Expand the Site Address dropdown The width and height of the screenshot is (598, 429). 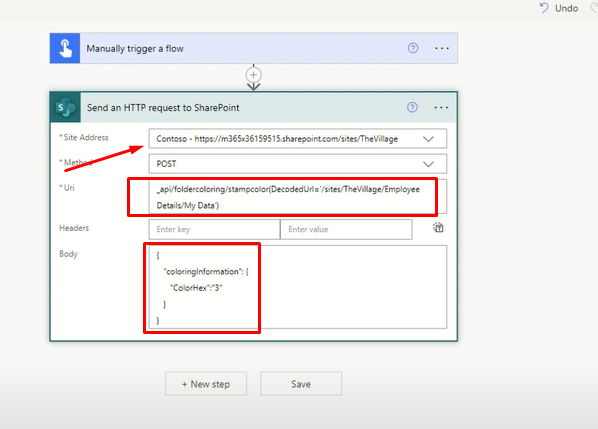(428, 139)
